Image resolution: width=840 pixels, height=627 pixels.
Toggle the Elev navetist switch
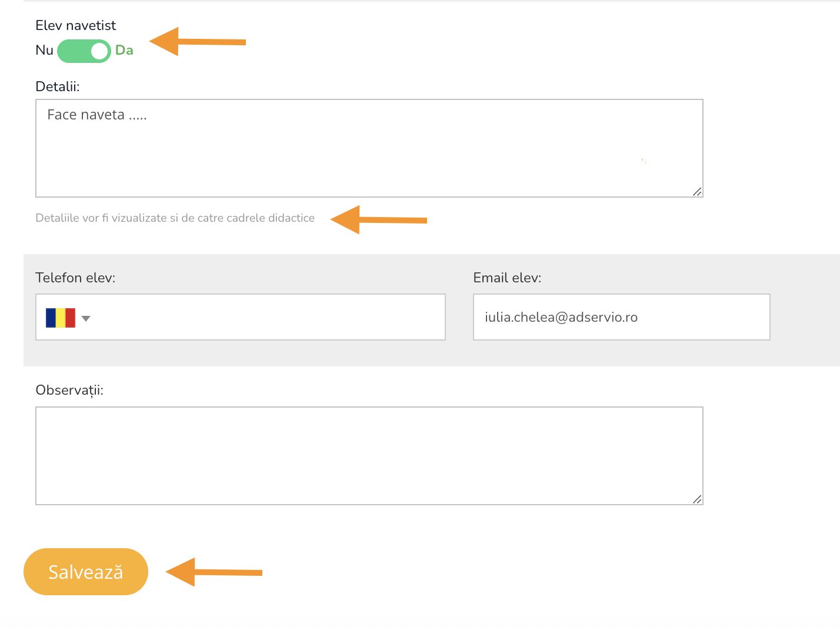point(84,51)
